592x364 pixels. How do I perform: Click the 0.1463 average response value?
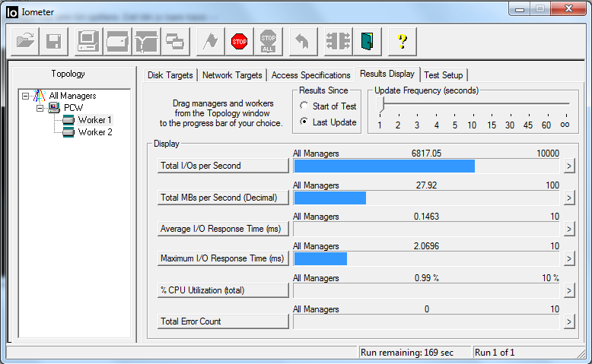(x=426, y=217)
